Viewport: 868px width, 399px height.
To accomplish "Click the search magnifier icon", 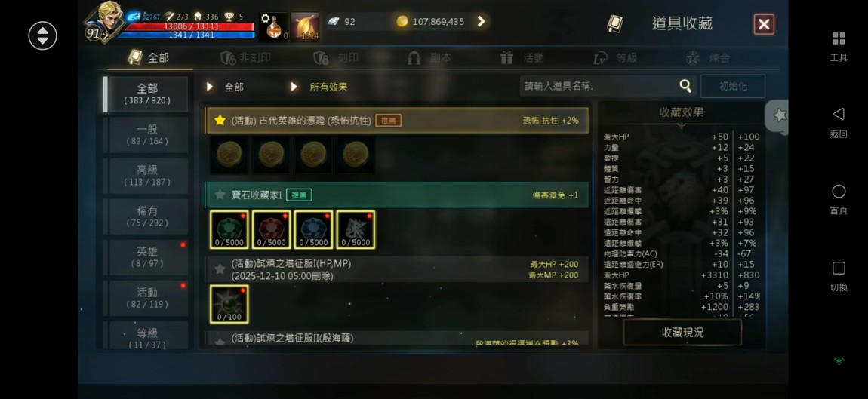I will 685,86.
